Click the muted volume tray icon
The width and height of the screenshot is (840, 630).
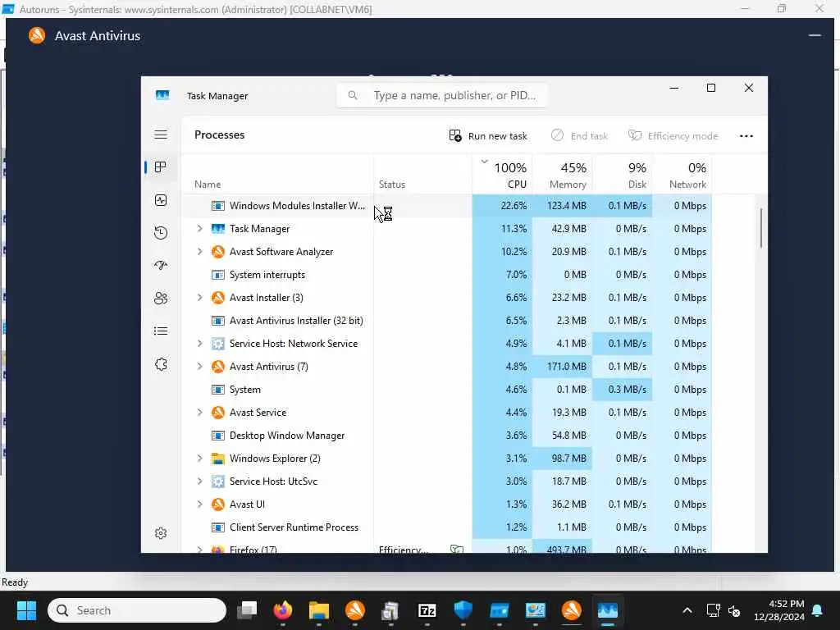(734, 610)
